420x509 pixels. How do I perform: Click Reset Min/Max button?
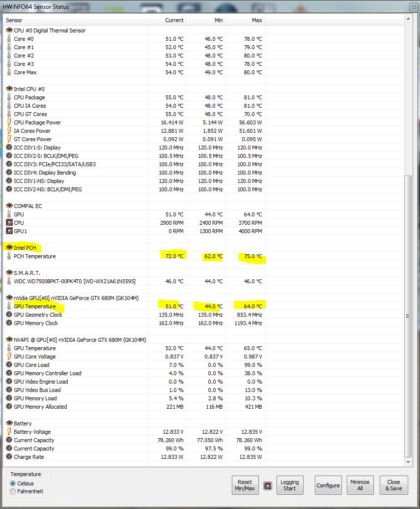tap(245, 485)
